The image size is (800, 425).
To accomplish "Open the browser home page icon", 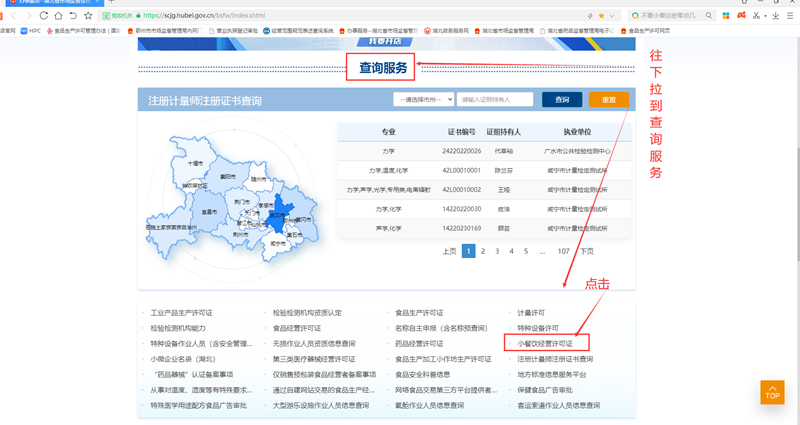I will pyautogui.click(x=58, y=16).
